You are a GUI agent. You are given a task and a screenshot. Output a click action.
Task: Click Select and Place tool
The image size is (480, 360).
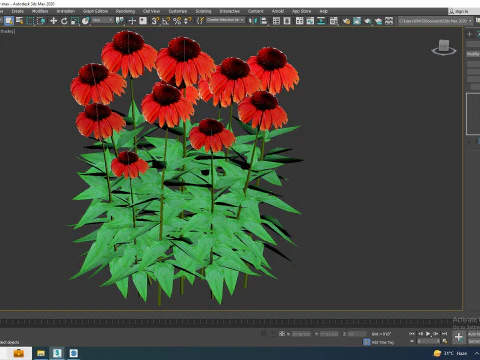click(86, 21)
